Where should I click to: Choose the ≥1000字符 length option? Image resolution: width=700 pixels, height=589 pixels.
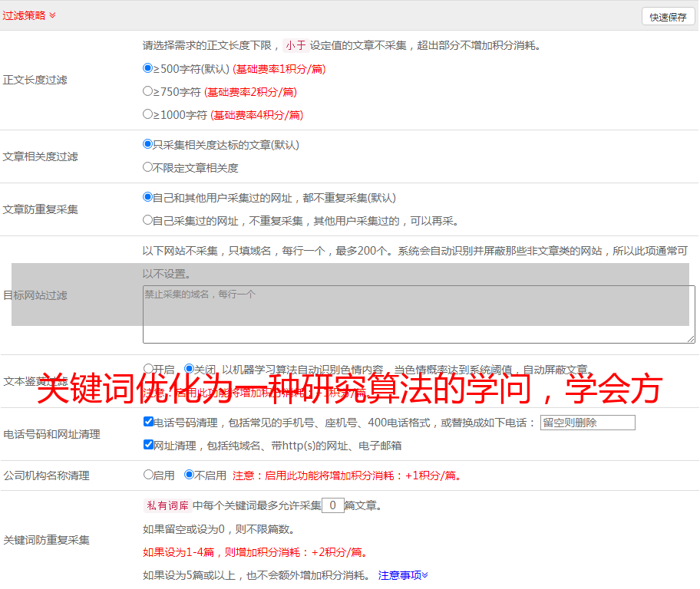click(148, 114)
